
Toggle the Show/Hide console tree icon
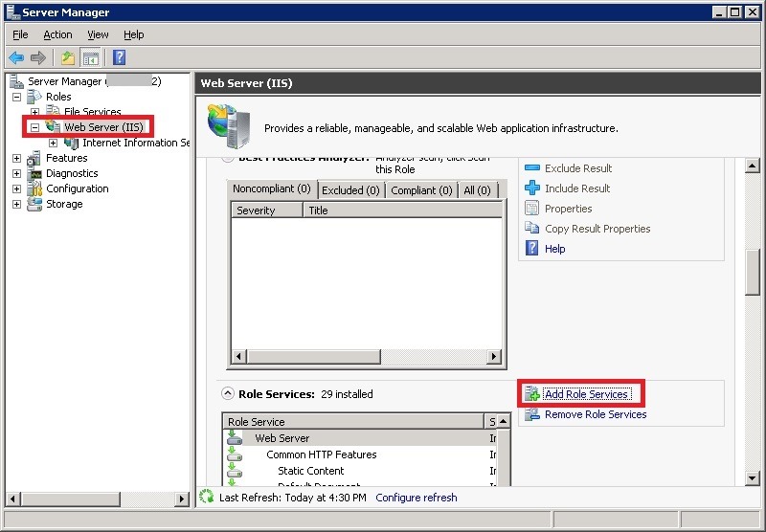(x=91, y=58)
